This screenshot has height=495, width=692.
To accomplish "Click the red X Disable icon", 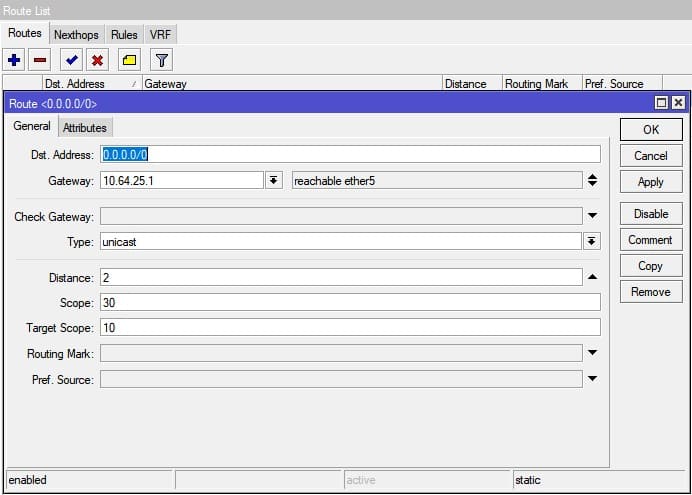I will 97,60.
